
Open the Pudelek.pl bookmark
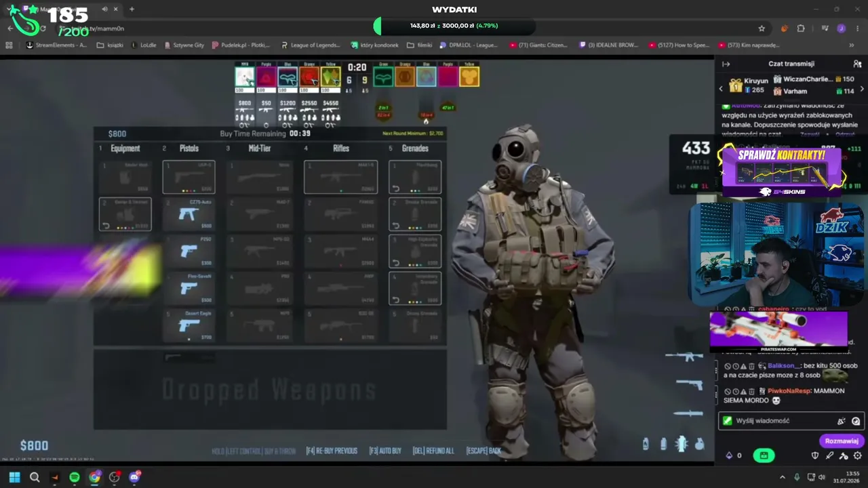click(241, 45)
